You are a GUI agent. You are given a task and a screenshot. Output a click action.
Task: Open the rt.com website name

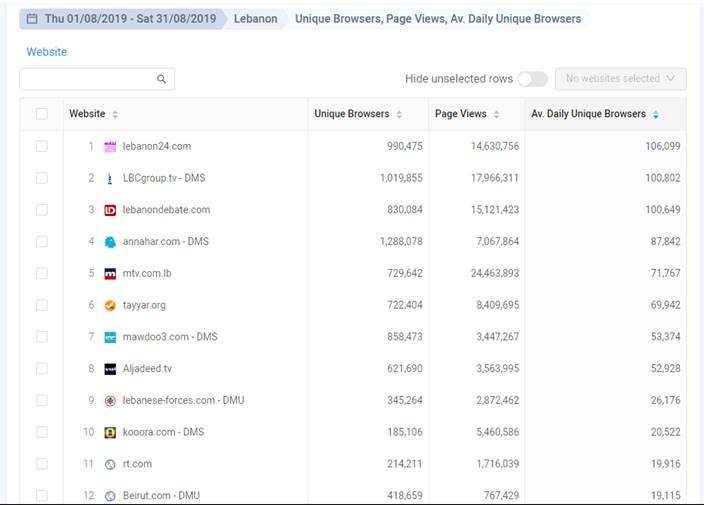pyautogui.click(x=137, y=464)
